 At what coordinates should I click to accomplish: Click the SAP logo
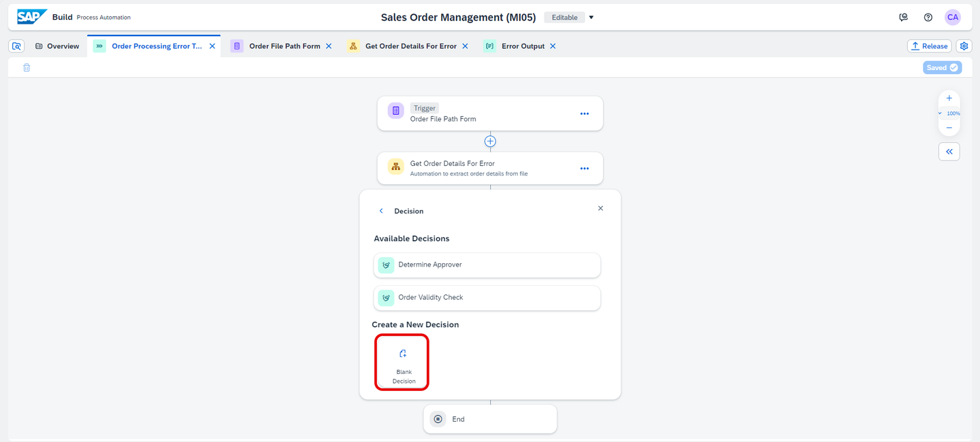pos(32,17)
